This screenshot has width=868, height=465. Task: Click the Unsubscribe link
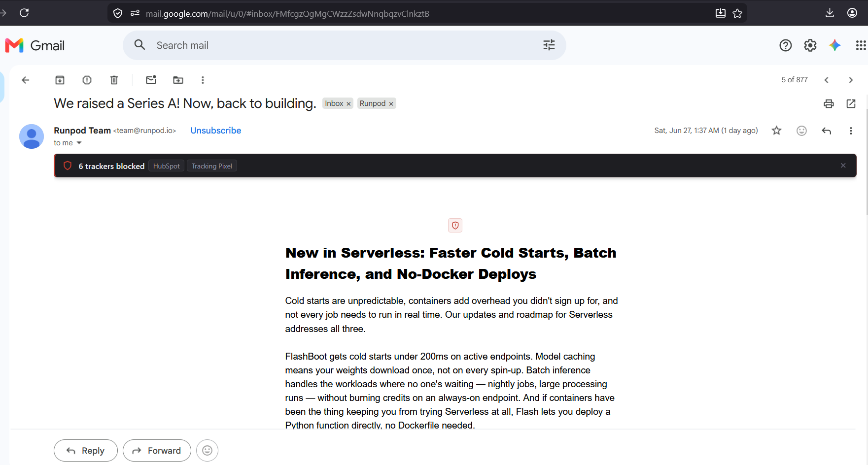[216, 131]
